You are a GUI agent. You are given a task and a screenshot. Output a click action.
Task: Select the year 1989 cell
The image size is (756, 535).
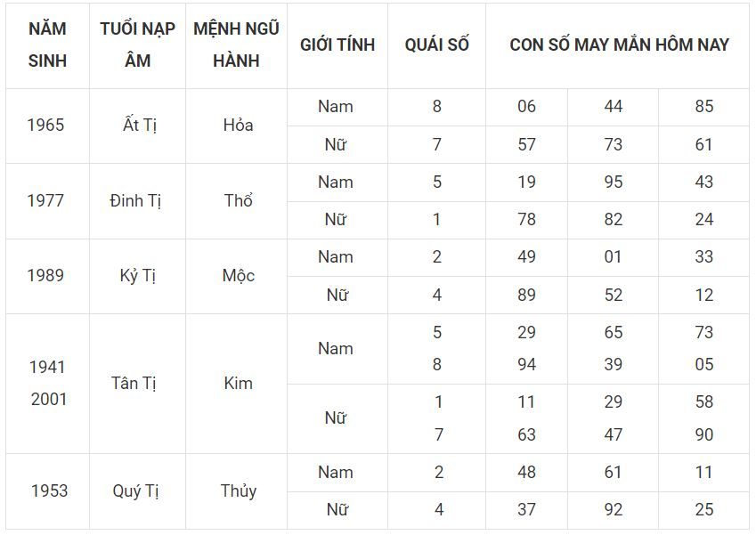pos(45,276)
